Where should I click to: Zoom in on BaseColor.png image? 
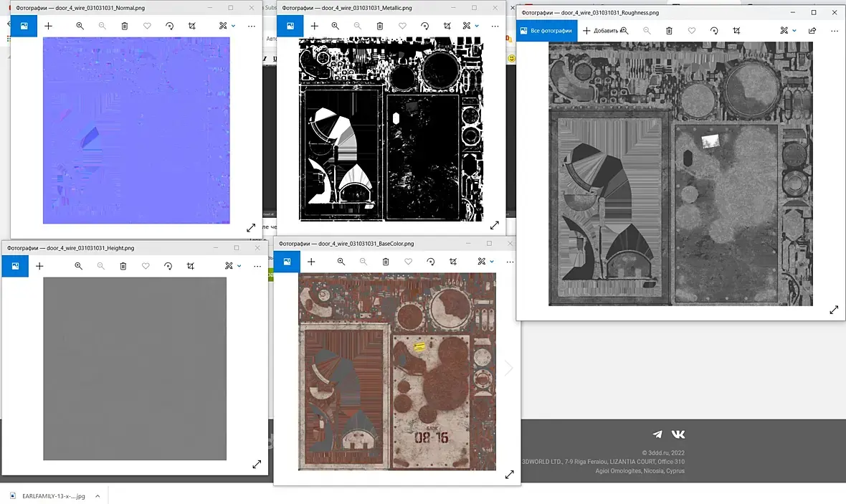[341, 262]
